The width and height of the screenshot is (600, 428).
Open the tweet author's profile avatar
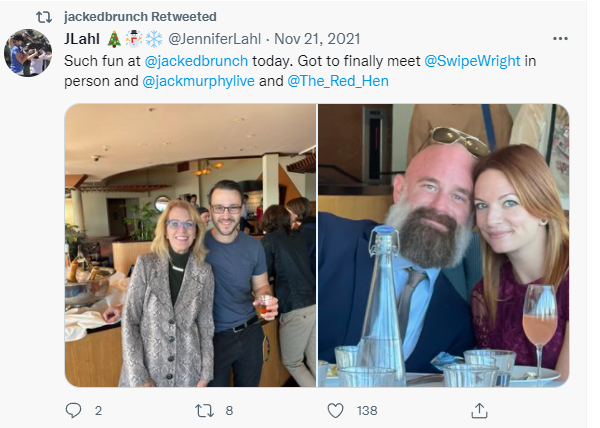(x=28, y=53)
